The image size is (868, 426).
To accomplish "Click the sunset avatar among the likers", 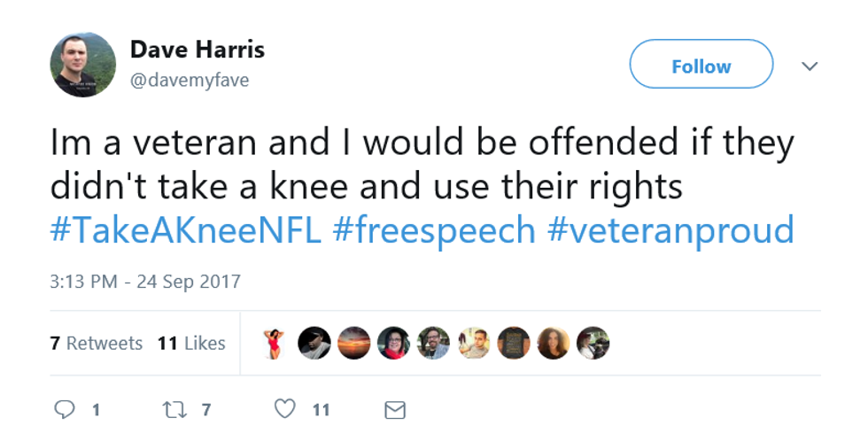I will [x=353, y=343].
